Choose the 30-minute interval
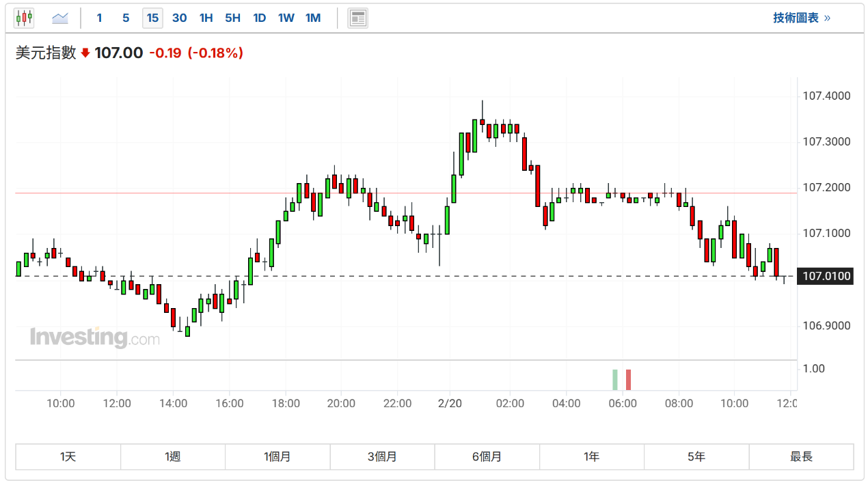 click(x=179, y=18)
